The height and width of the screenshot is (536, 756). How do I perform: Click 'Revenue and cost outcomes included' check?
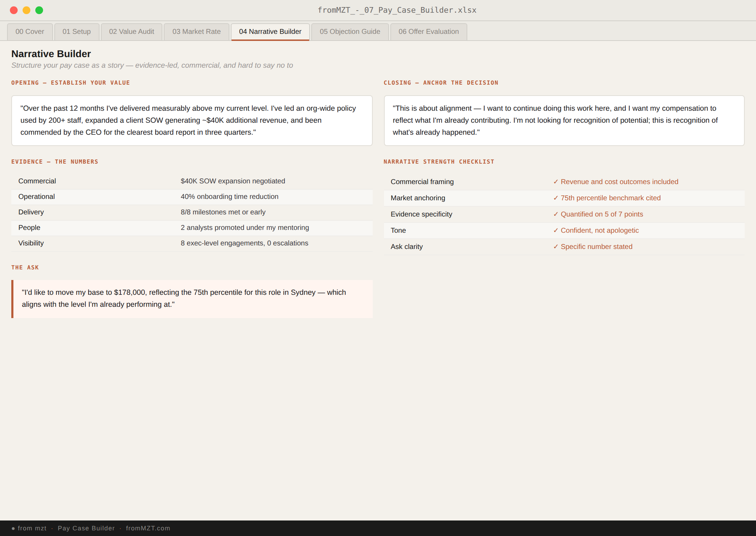[616, 182]
